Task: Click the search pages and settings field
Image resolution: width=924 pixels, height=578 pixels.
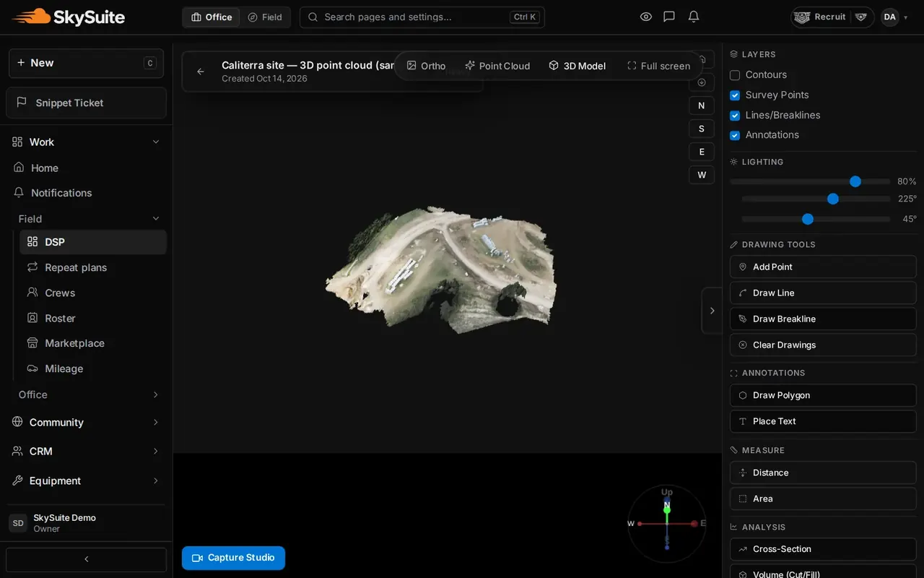Action: click(422, 17)
